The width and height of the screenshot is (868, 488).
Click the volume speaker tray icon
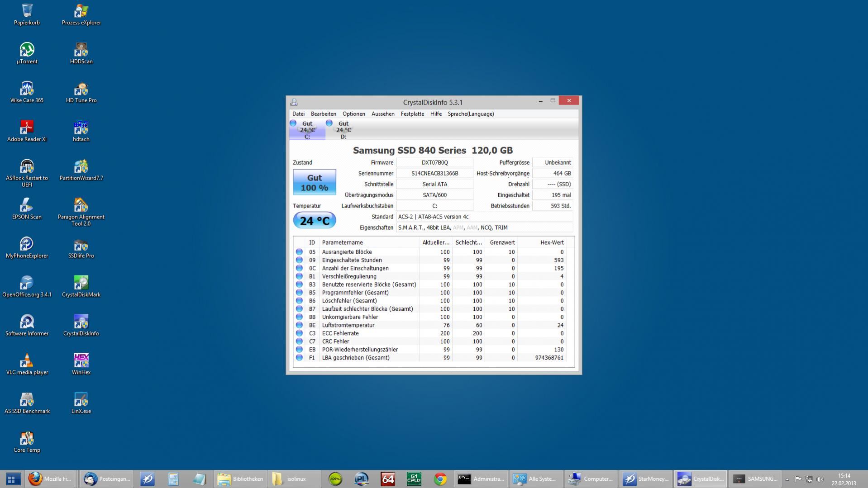820,479
